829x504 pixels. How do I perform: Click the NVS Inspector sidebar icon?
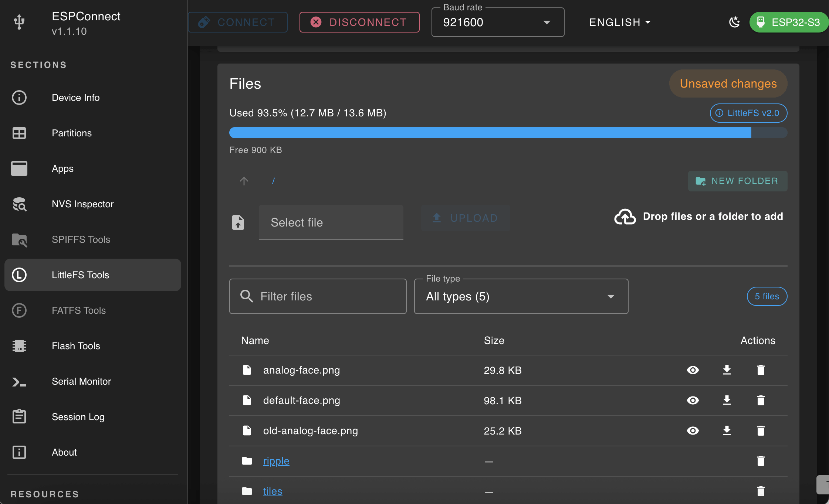tap(19, 204)
